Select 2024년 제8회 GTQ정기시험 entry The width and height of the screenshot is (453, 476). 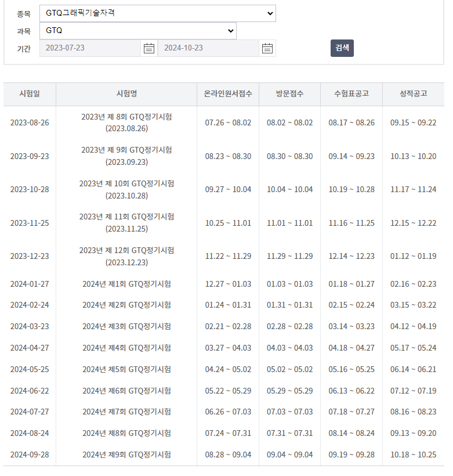(x=126, y=433)
